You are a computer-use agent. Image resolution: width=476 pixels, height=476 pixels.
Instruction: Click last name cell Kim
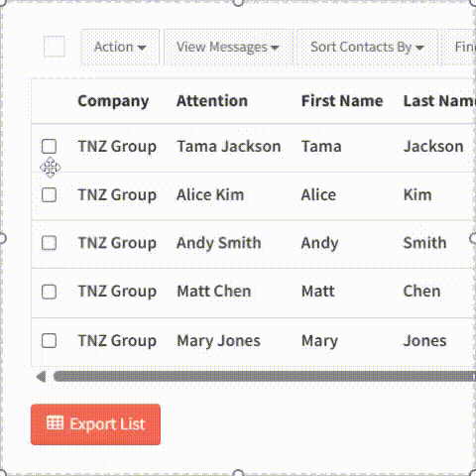click(x=417, y=194)
